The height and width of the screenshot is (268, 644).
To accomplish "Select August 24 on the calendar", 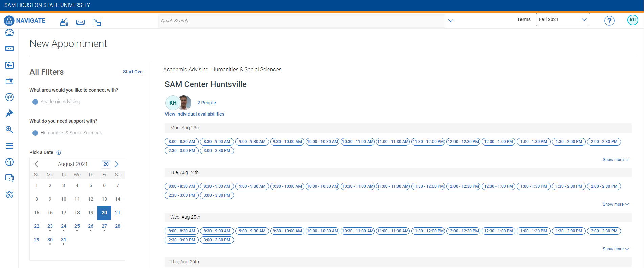I will point(64,226).
